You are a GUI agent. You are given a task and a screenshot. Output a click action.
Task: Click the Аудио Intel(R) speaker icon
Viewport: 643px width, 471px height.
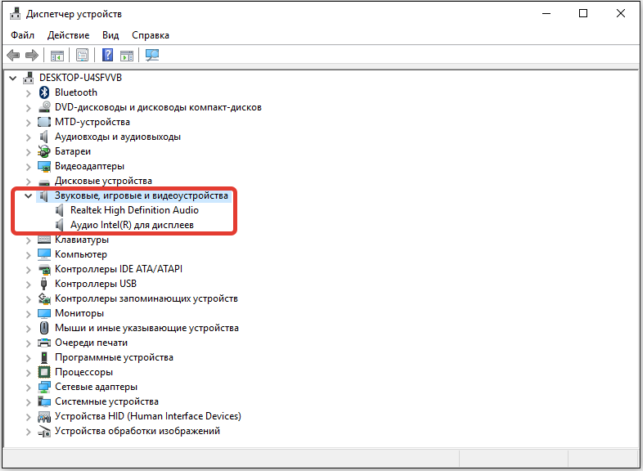tap(60, 225)
